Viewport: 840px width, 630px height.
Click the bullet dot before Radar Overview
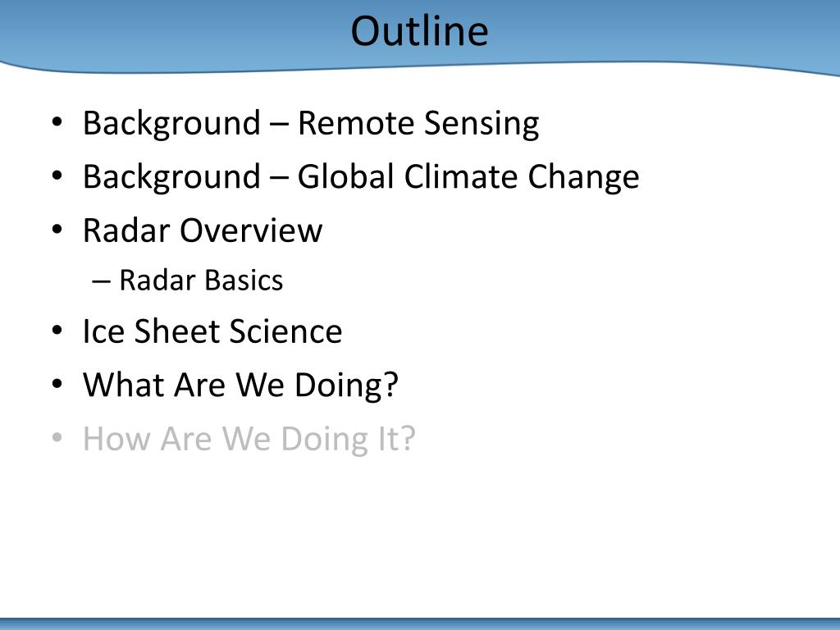(x=57, y=230)
